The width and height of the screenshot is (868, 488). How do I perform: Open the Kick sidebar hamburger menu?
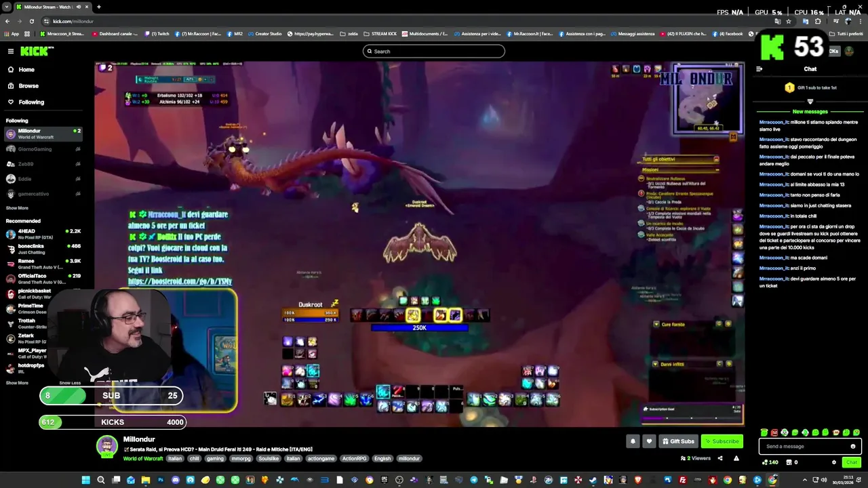click(11, 52)
